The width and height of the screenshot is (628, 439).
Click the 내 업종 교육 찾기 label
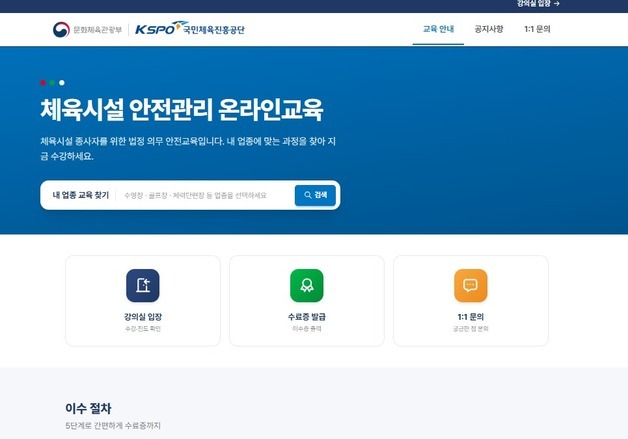pyautogui.click(x=81, y=195)
